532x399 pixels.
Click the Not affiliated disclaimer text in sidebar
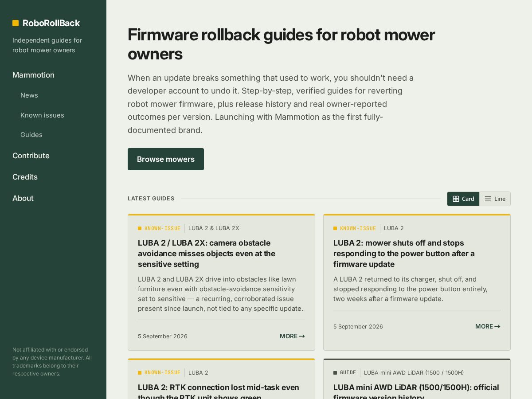(x=52, y=362)
